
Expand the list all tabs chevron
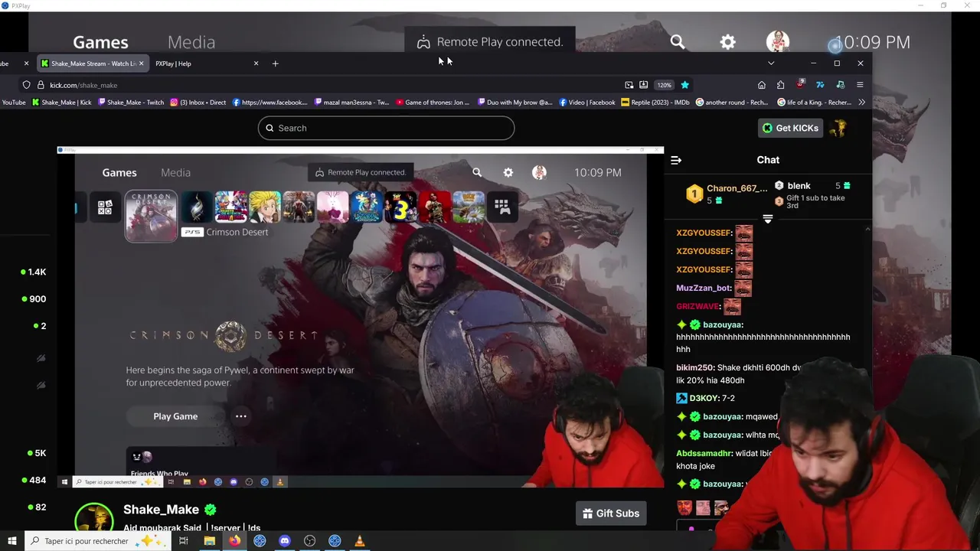(771, 64)
